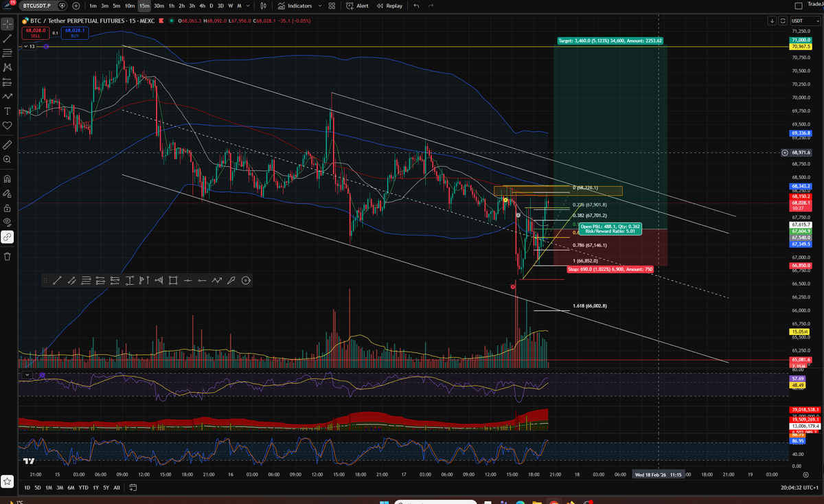Select the active 15m timeframe
Viewport: 824px width, 504px height.
(x=144, y=5)
